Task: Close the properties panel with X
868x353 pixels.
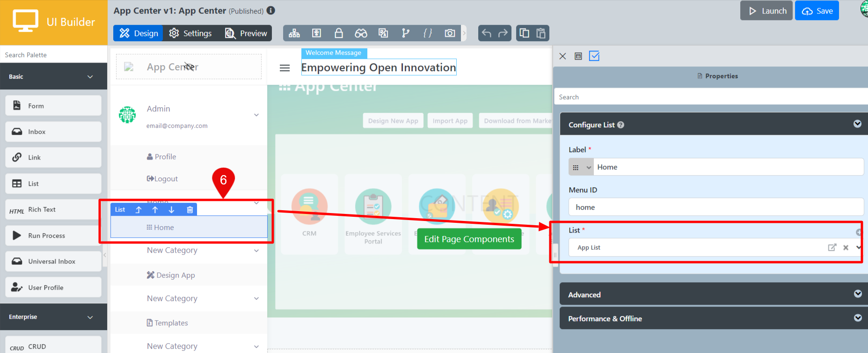Action: (x=562, y=56)
